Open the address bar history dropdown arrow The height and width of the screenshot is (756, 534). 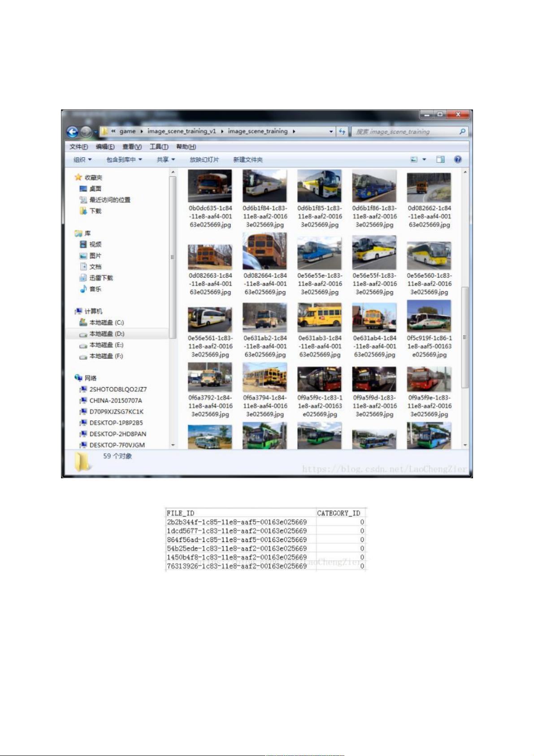[331, 131]
